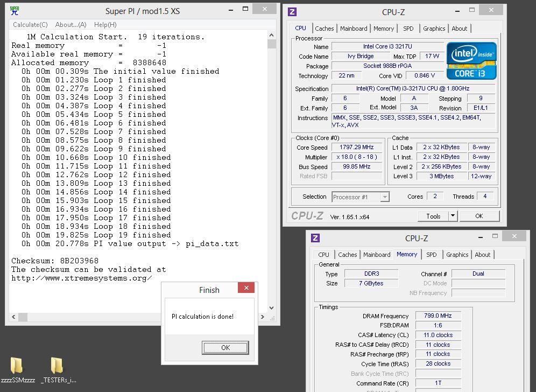Click the Super PI horizontal scrollbar thumb

coord(23,317)
